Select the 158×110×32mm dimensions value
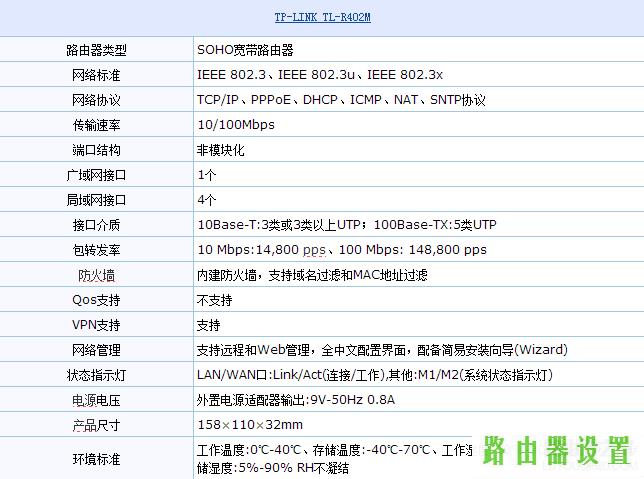This screenshot has height=479, width=644. [x=250, y=425]
